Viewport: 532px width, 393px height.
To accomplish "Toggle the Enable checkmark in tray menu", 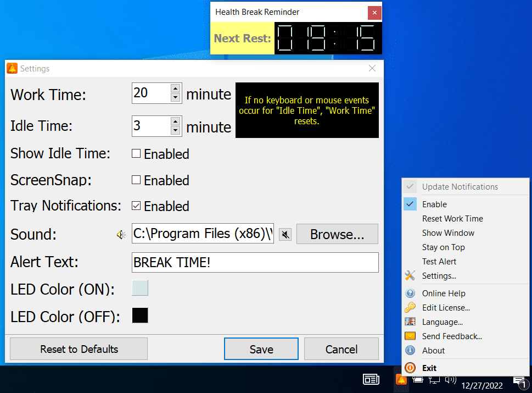I will point(410,204).
